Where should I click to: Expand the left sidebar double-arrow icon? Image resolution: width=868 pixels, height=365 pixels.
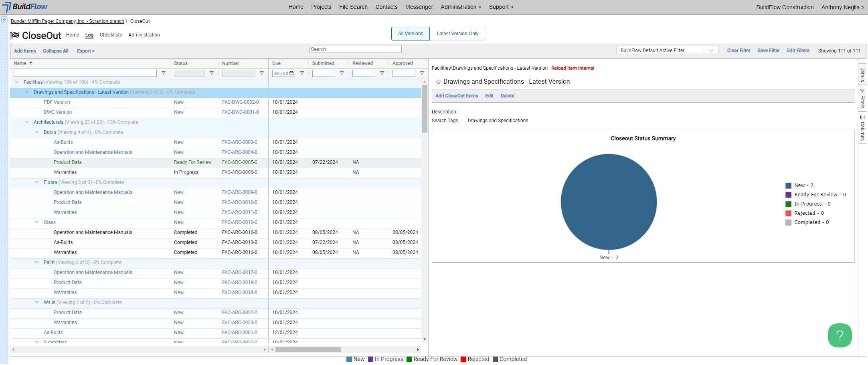coord(4,19)
